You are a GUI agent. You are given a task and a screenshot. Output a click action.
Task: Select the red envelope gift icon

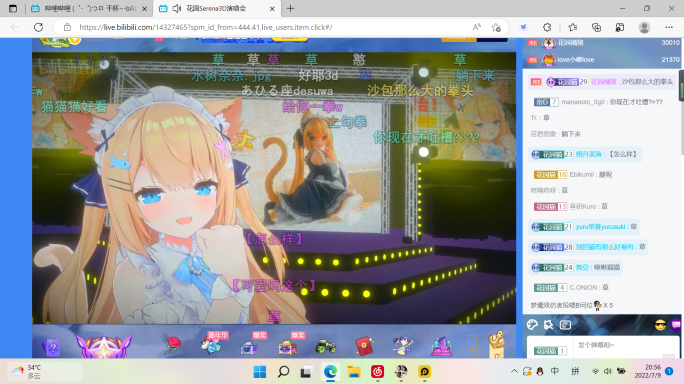pyautogui.click(x=364, y=346)
